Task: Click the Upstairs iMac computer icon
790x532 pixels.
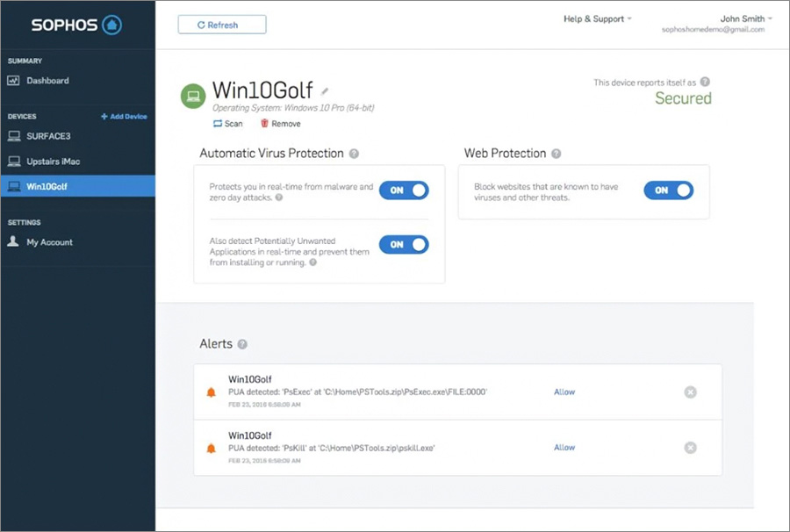Action: click(x=14, y=162)
